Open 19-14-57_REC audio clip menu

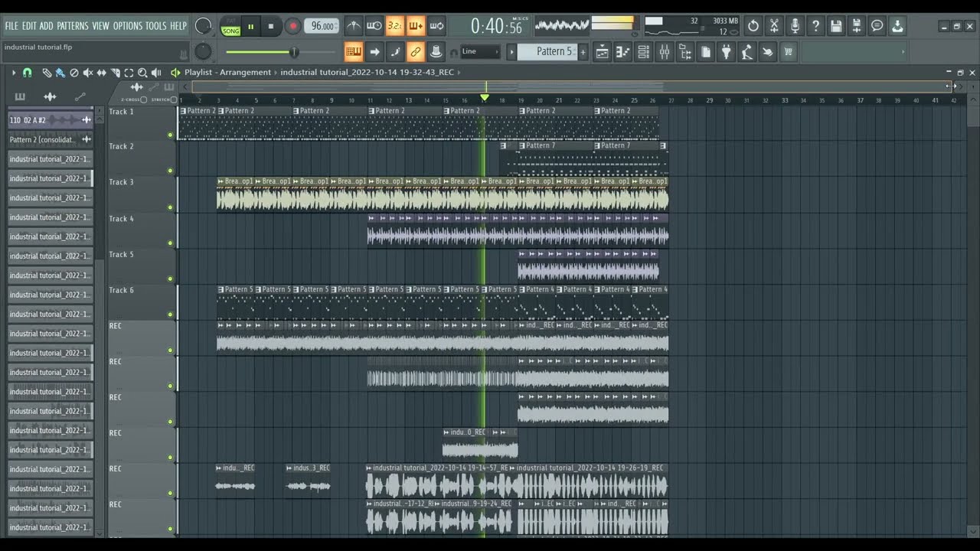[x=369, y=468]
